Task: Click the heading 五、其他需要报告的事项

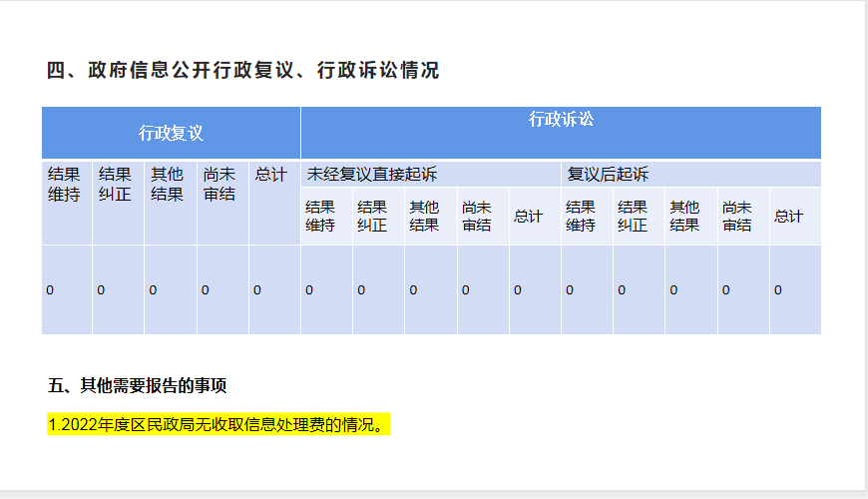Action: (138, 385)
